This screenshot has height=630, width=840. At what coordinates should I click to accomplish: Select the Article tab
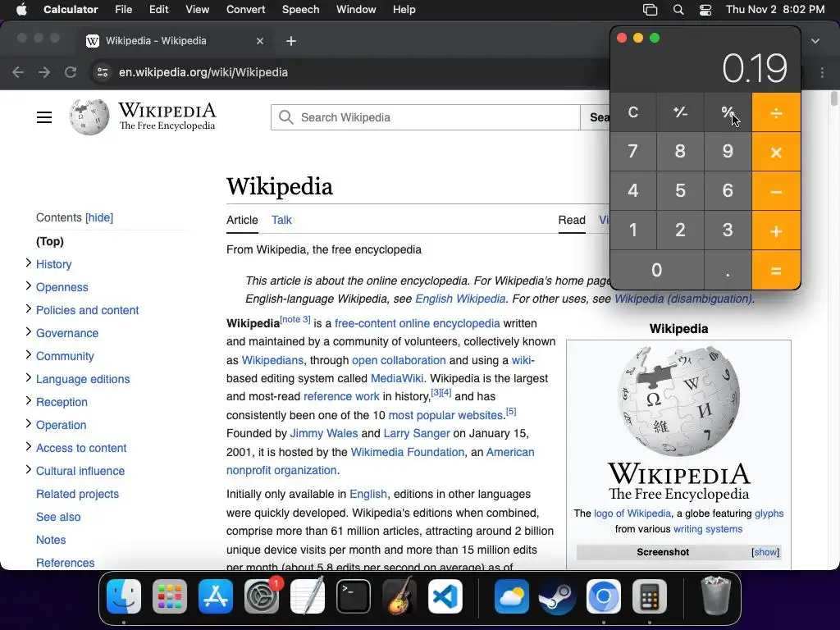pyautogui.click(x=242, y=220)
